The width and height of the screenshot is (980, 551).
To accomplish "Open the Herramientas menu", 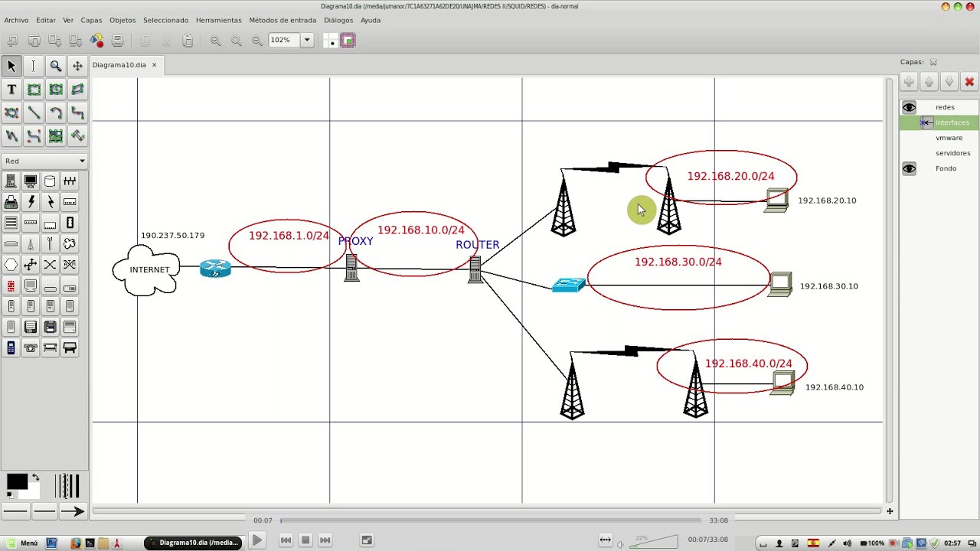I will coord(218,20).
